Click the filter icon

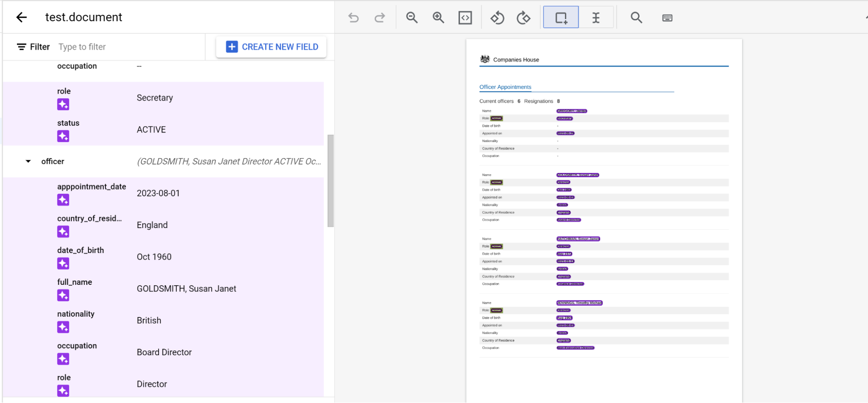[21, 47]
